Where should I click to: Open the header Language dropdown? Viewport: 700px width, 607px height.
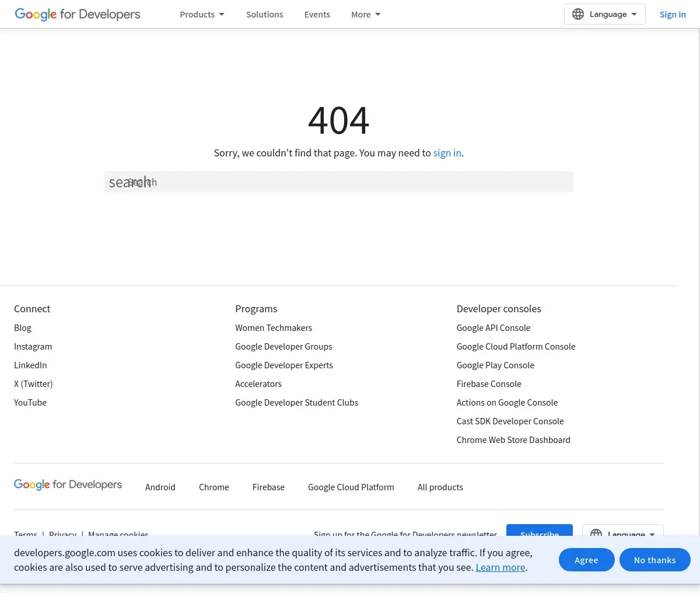[605, 14]
